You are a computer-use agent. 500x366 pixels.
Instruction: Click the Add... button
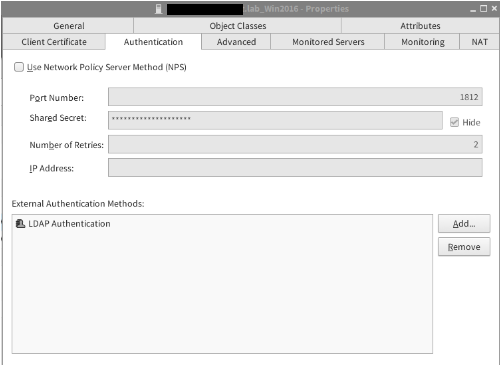click(464, 224)
